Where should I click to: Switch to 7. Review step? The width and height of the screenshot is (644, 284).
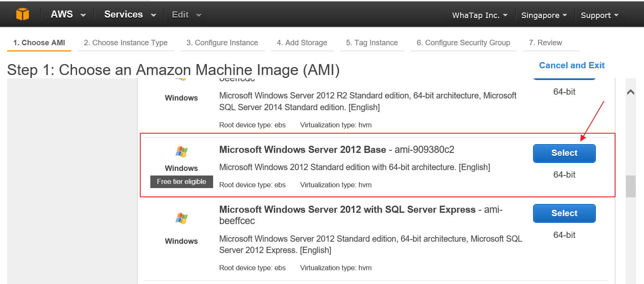[x=551, y=43]
